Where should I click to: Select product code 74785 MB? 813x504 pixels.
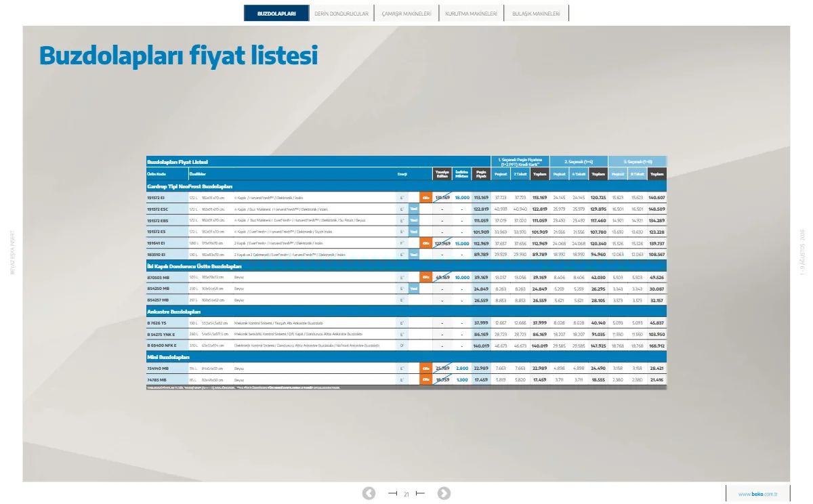(157, 379)
